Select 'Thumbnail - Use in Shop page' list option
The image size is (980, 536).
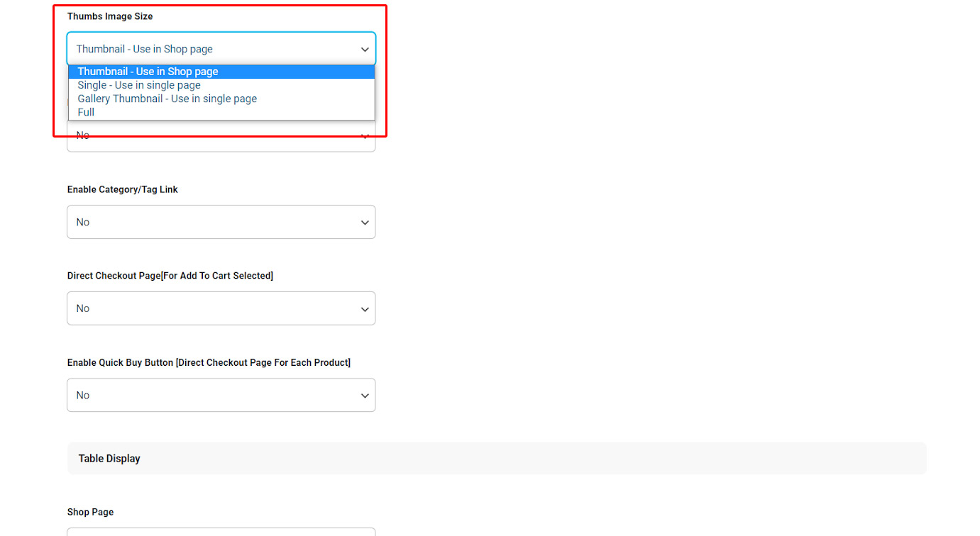tap(148, 72)
